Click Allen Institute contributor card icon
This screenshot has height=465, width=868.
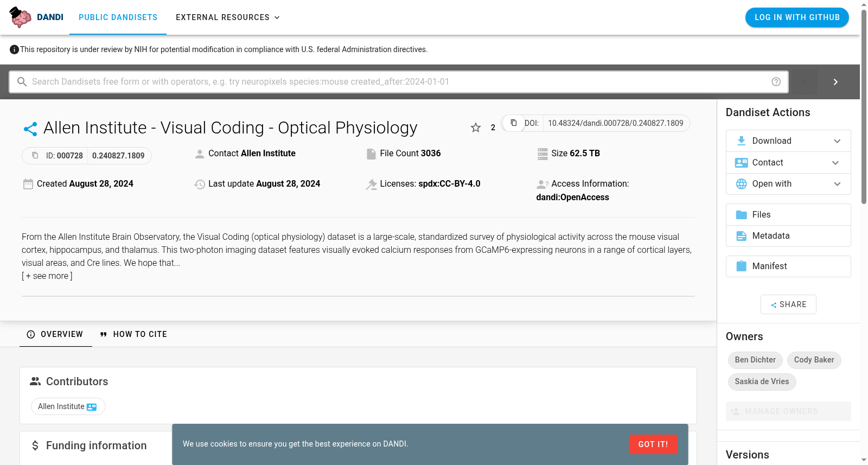tap(92, 407)
